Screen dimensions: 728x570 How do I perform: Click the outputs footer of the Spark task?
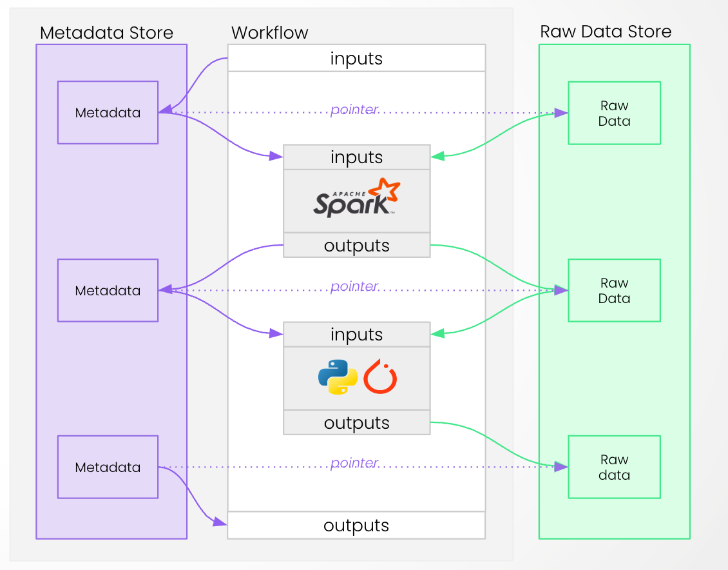tap(356, 245)
